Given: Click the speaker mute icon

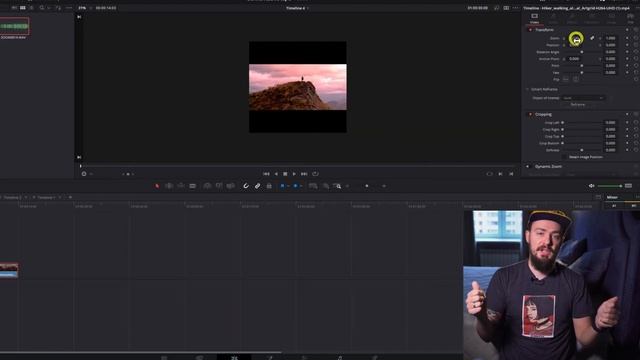Looking at the screenshot, I should click(x=591, y=186).
